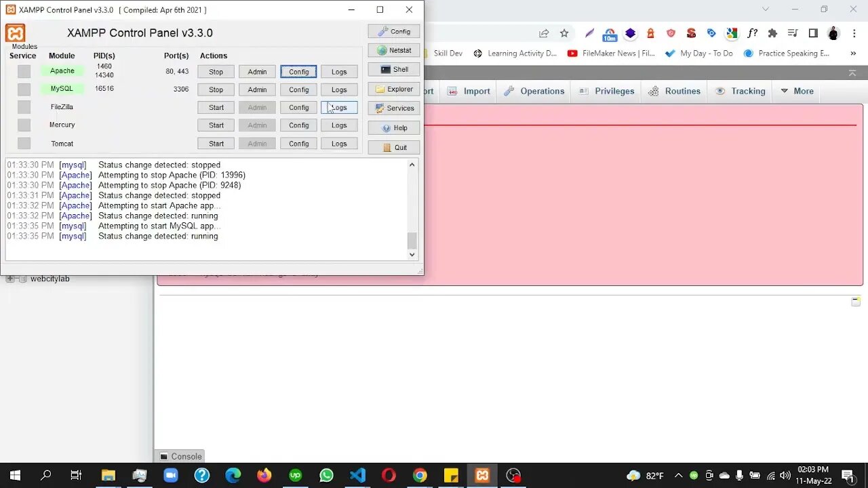Collapse the phpMyAdmin top bar with the up-arrow
Screen dimensions: 868x488
tap(852, 73)
